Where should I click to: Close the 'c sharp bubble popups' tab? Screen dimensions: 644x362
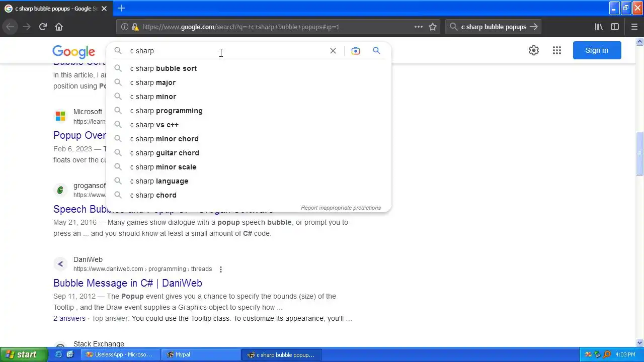tap(104, 9)
